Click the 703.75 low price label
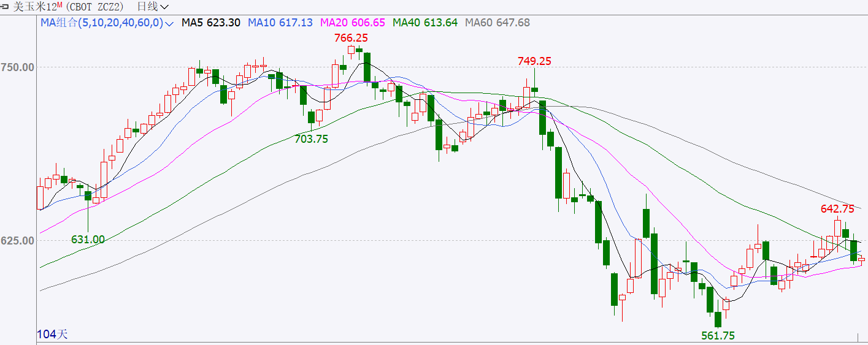868x345 pixels. point(311,139)
